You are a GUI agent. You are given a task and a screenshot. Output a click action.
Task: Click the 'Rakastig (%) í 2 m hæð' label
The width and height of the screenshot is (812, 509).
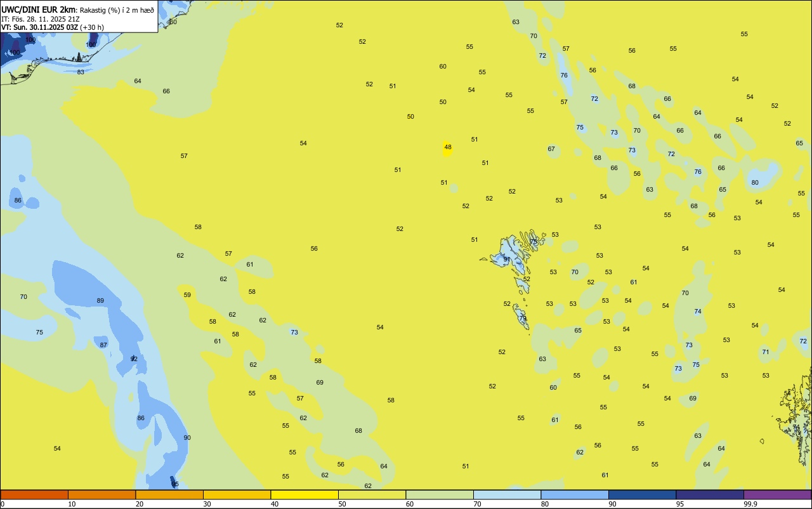[x=117, y=10]
